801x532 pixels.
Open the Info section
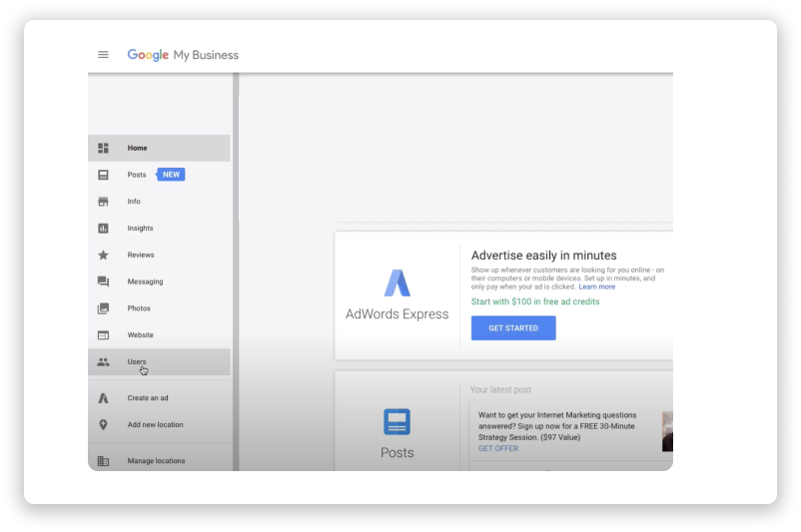(x=159, y=202)
